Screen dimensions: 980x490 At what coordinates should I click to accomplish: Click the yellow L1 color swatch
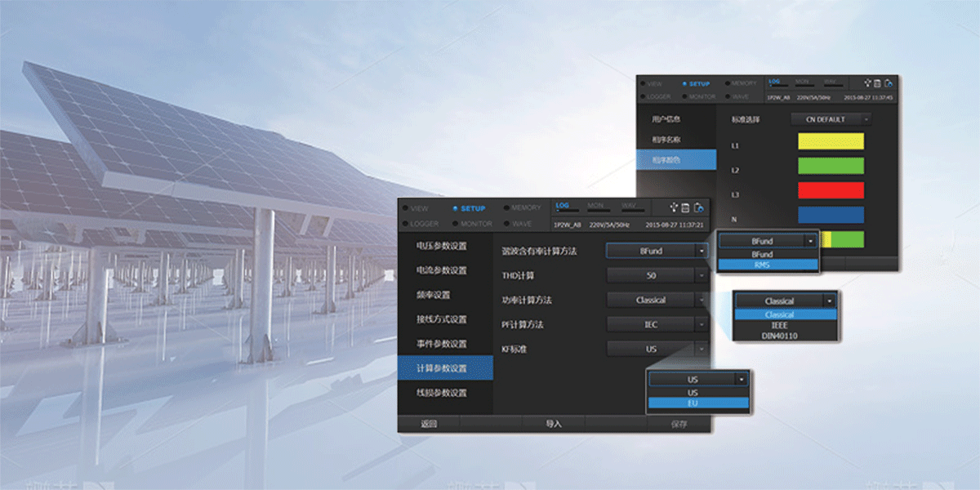tap(831, 142)
